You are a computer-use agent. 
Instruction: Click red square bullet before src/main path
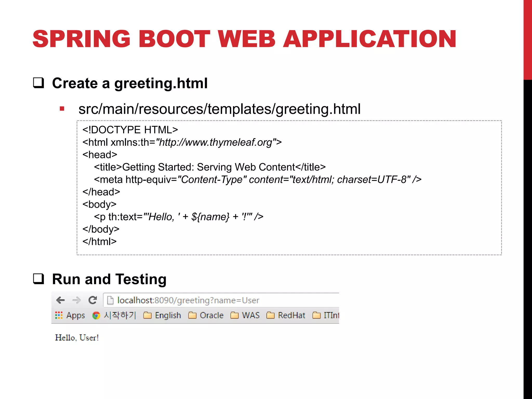click(62, 109)
